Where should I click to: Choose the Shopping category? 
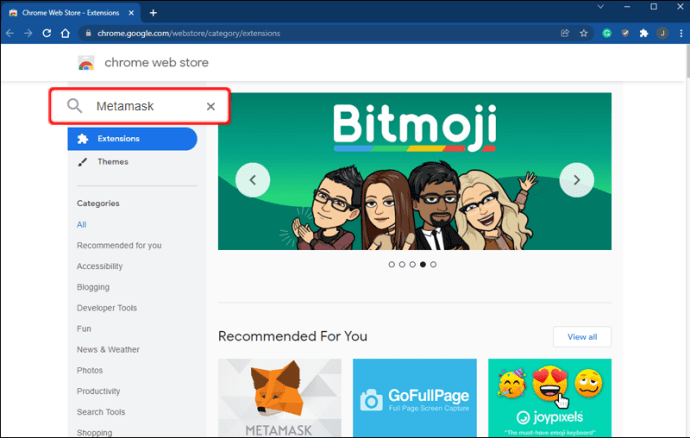[95, 432]
